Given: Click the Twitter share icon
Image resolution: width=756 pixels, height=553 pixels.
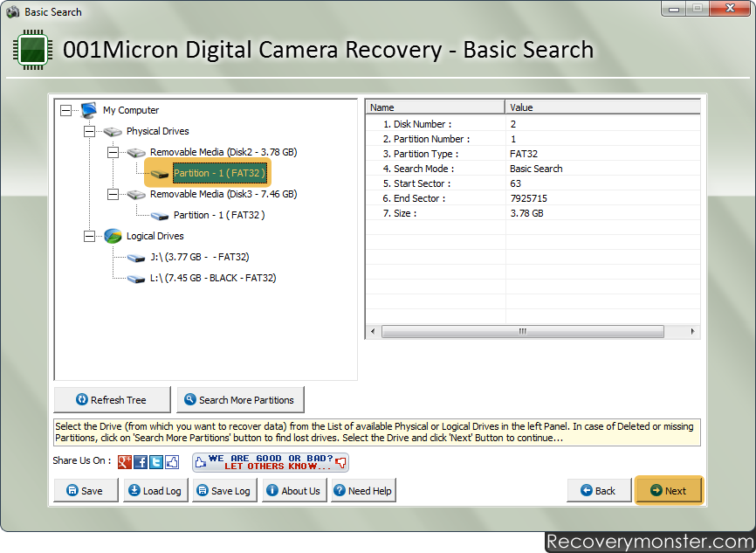Looking at the screenshot, I should [x=156, y=462].
